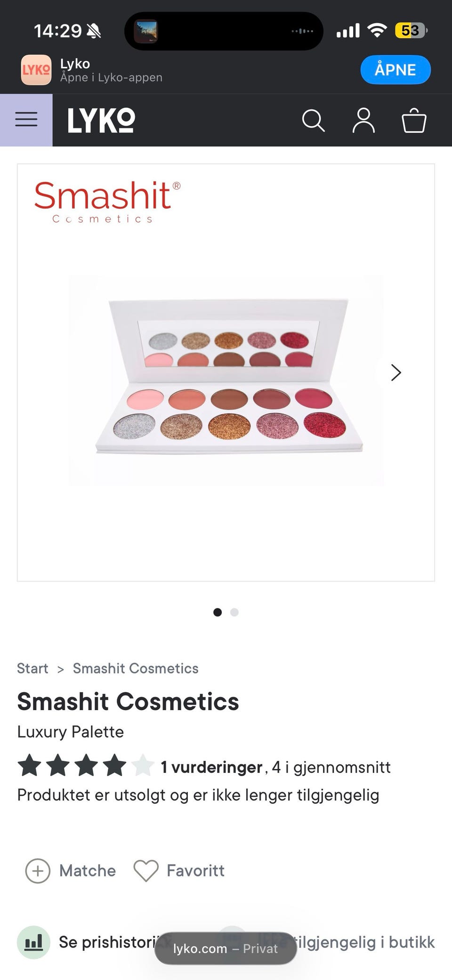Open the shopping bag cart
452x980 pixels.
[414, 121]
